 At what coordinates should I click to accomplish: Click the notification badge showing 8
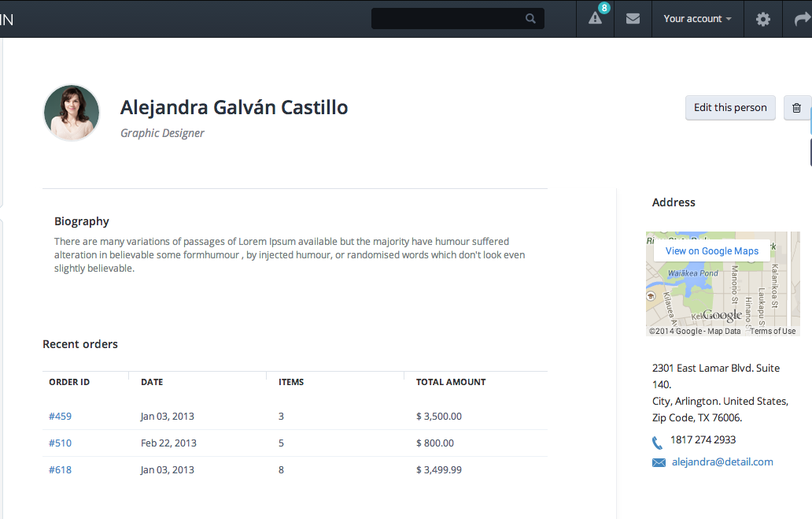(603, 8)
